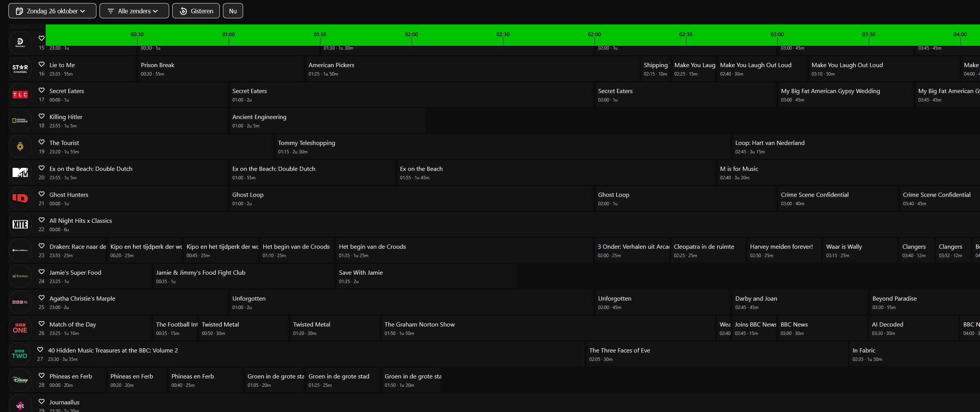This screenshot has width=980, height=412.
Task: Open the Zondag 26 oktober date dropdown
Action: (52, 11)
